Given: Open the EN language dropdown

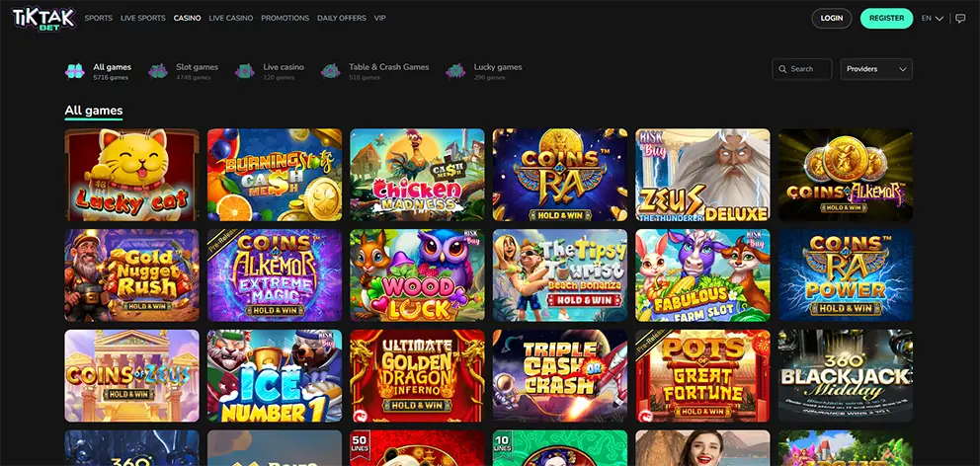Looking at the screenshot, I should 933,18.
